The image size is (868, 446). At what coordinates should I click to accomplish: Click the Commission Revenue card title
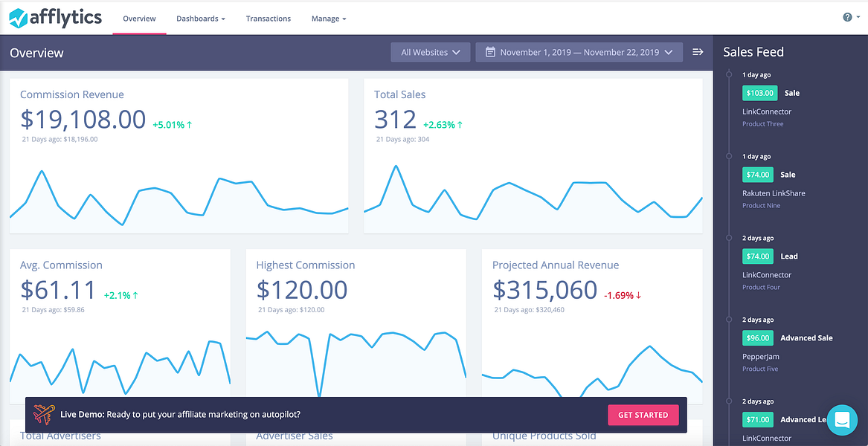(x=72, y=94)
